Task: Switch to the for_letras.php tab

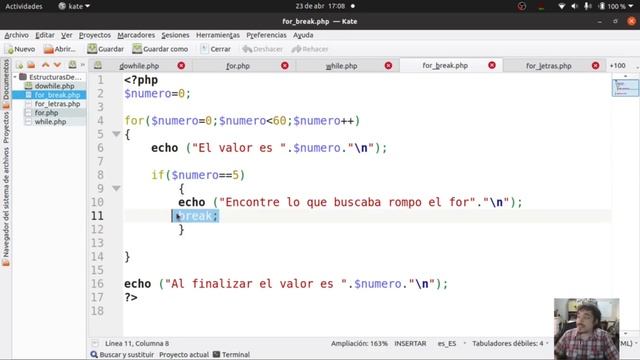Action: (548, 66)
